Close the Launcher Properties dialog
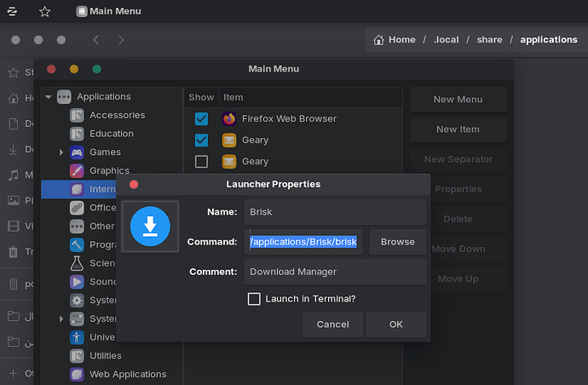 point(134,185)
